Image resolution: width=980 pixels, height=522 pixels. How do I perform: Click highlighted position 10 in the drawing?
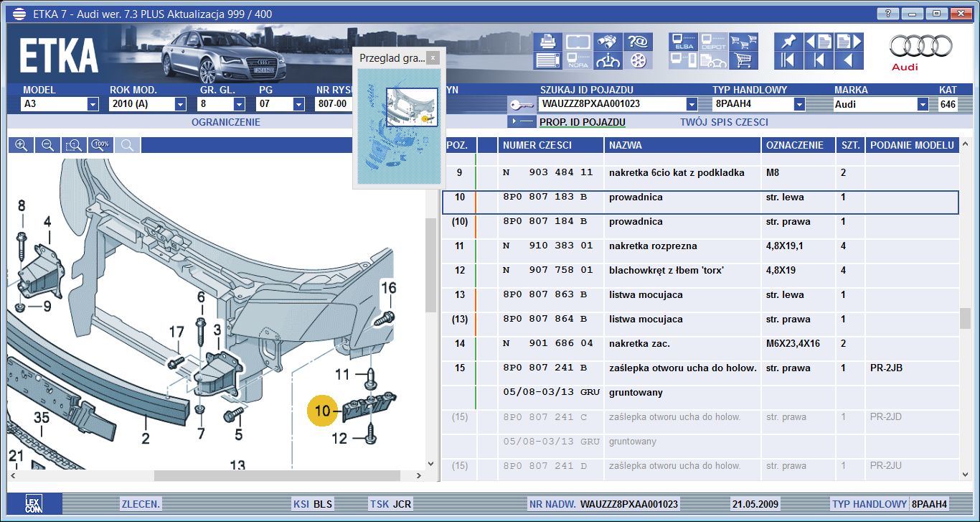[322, 411]
